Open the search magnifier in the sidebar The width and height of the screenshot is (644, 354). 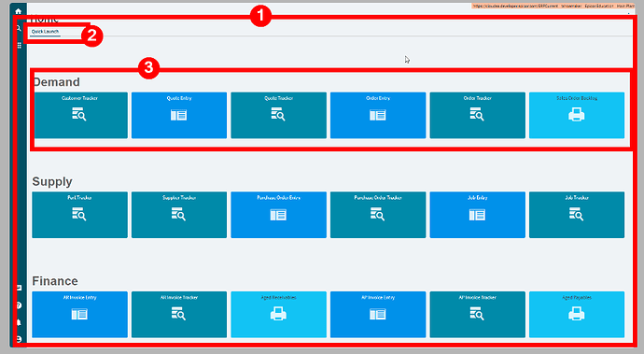coord(19,28)
